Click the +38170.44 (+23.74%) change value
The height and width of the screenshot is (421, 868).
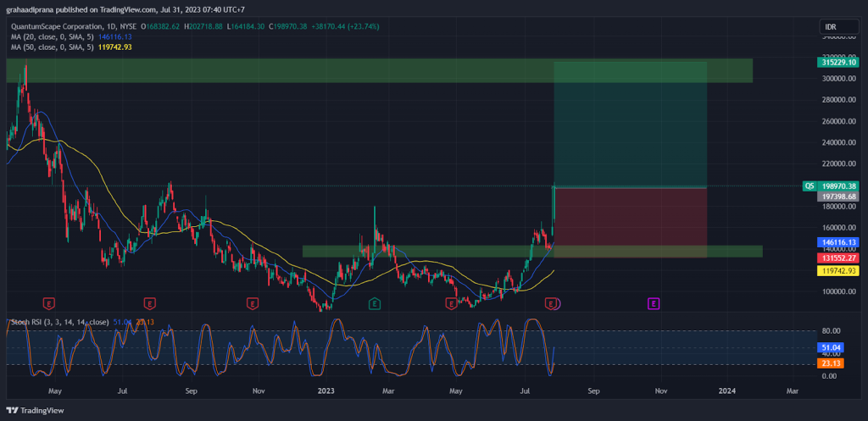point(348,26)
